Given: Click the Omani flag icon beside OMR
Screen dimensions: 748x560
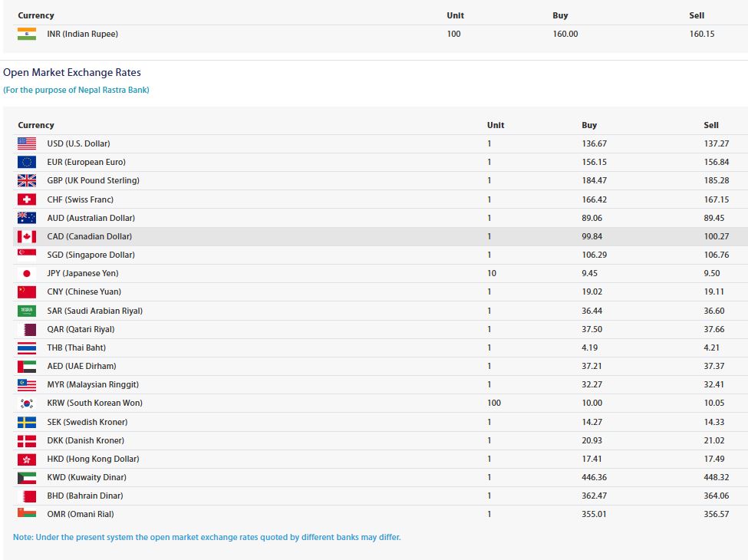Looking at the screenshot, I should pyautogui.click(x=27, y=513).
